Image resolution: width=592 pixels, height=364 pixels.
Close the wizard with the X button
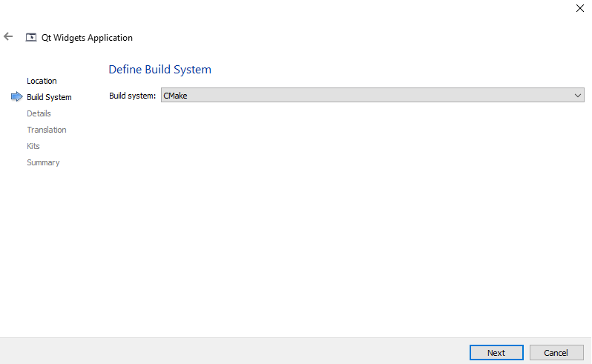pyautogui.click(x=579, y=8)
